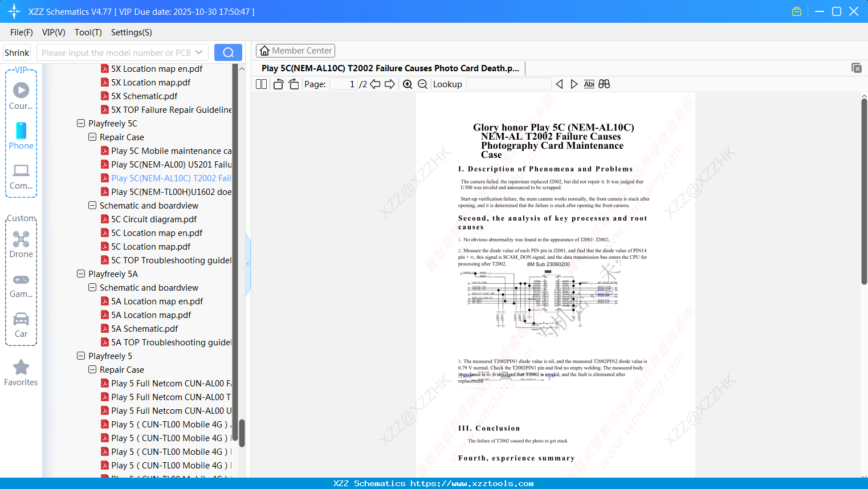
Task: Toggle the Abi text match option
Action: 589,84
